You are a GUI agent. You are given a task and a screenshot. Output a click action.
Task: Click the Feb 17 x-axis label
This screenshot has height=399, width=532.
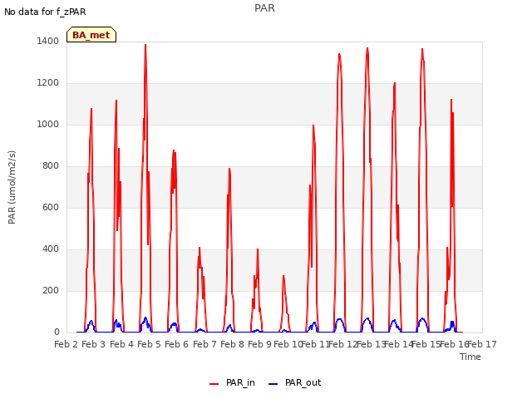tap(482, 344)
